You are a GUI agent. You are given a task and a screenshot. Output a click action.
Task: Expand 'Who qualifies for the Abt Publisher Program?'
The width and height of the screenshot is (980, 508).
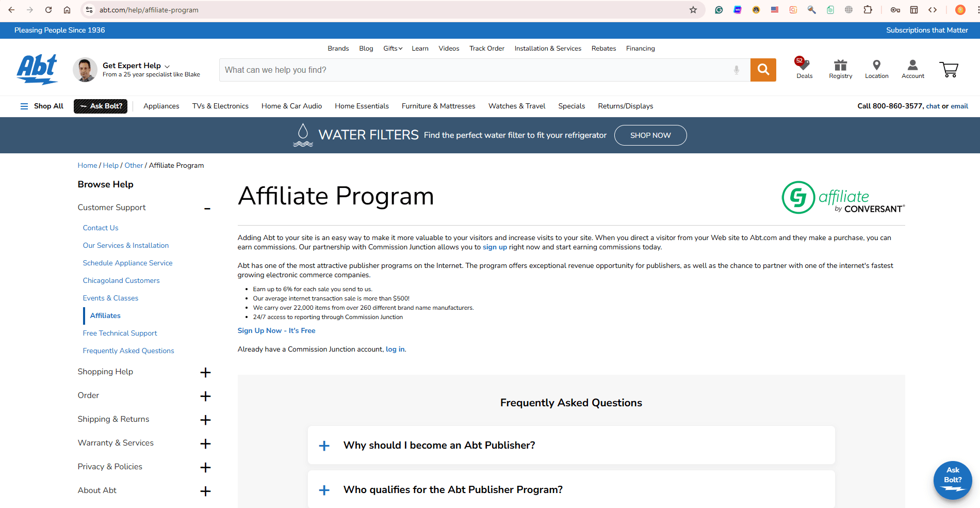point(571,489)
